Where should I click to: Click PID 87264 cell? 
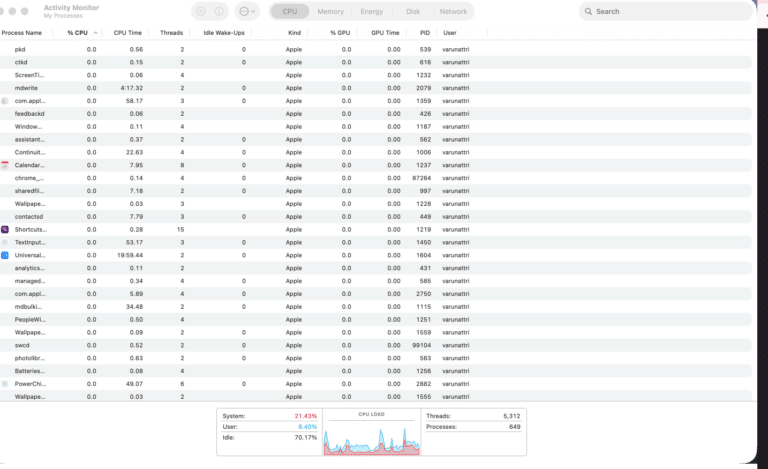tap(421, 178)
